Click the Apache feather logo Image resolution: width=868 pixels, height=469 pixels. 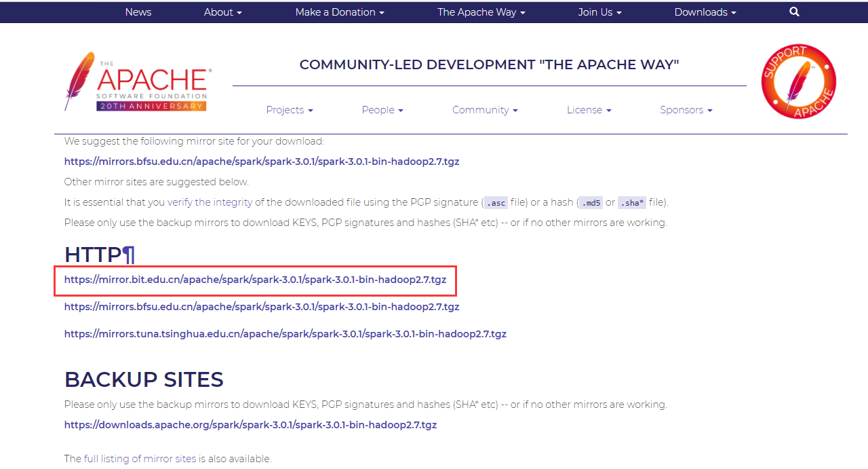pos(138,81)
